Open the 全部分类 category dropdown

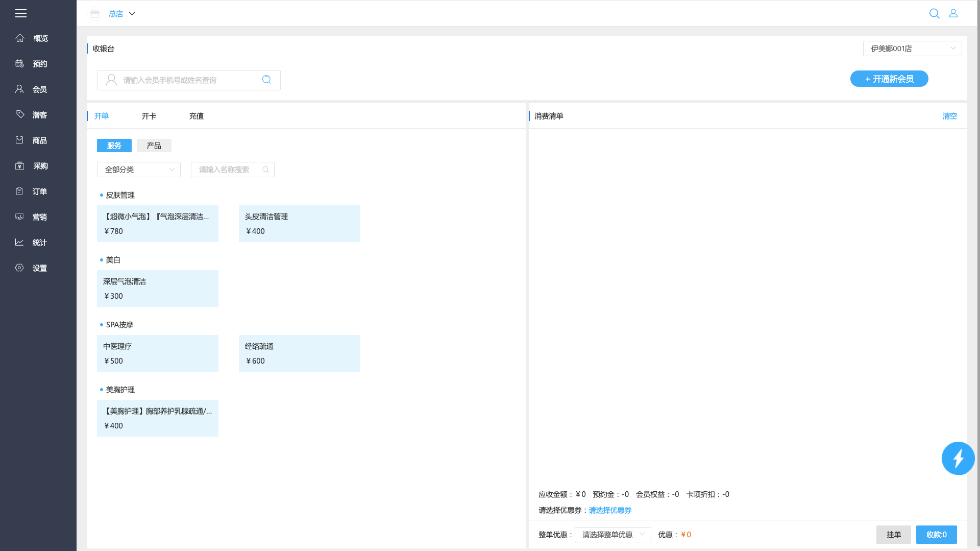[x=139, y=170]
